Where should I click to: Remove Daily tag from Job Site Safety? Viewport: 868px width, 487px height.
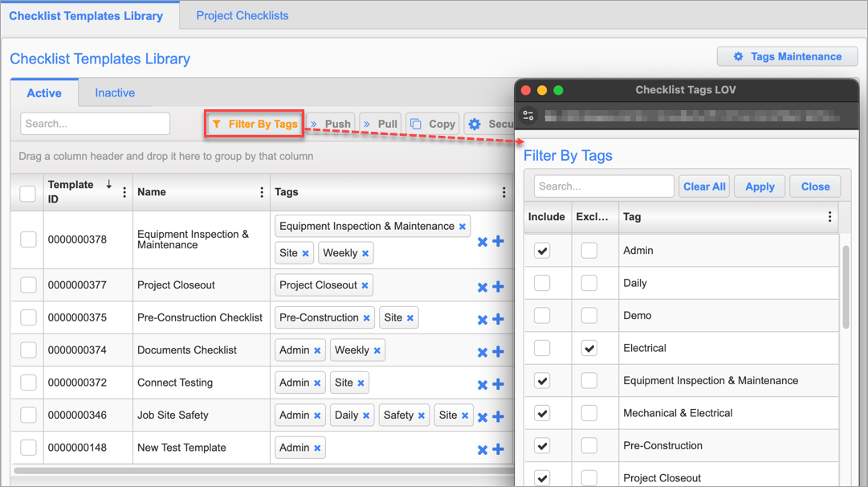pos(366,415)
